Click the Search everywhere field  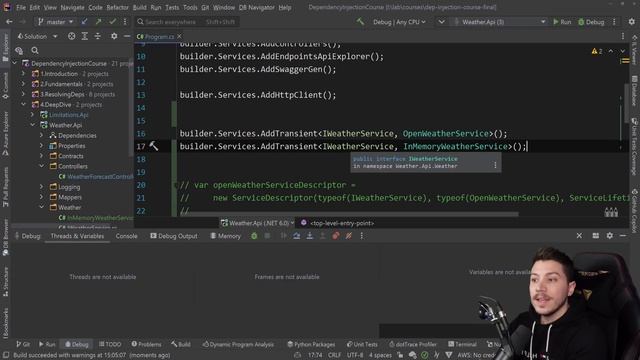[187, 22]
